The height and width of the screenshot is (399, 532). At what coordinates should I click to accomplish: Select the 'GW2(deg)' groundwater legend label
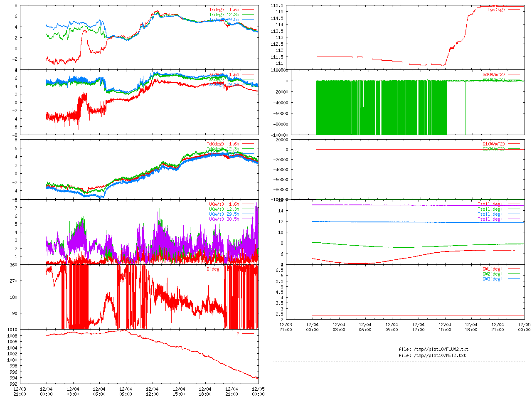point(493,274)
